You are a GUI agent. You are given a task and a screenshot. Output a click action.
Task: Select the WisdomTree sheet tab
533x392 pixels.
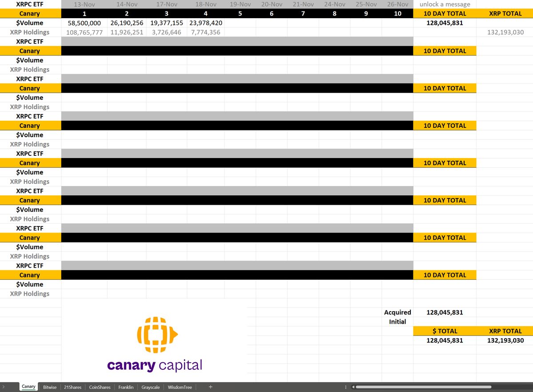click(179, 387)
